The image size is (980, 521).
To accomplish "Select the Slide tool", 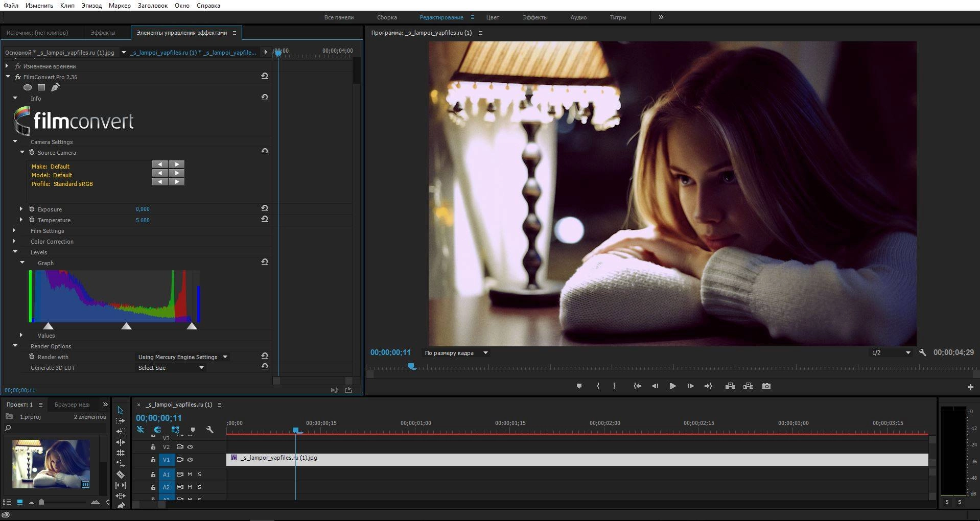I will coord(120,496).
